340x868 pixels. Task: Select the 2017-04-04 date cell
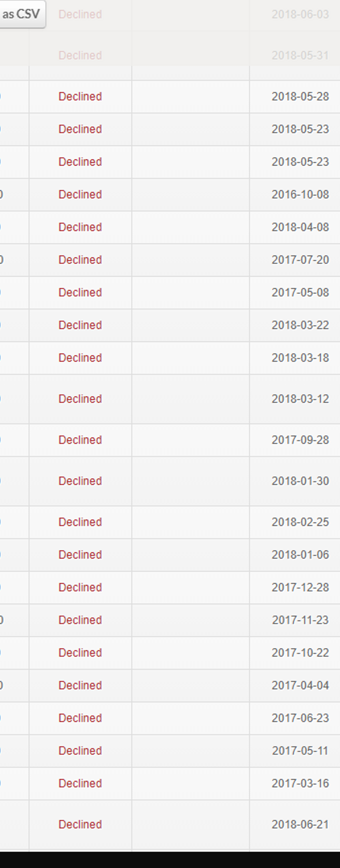[x=300, y=685]
